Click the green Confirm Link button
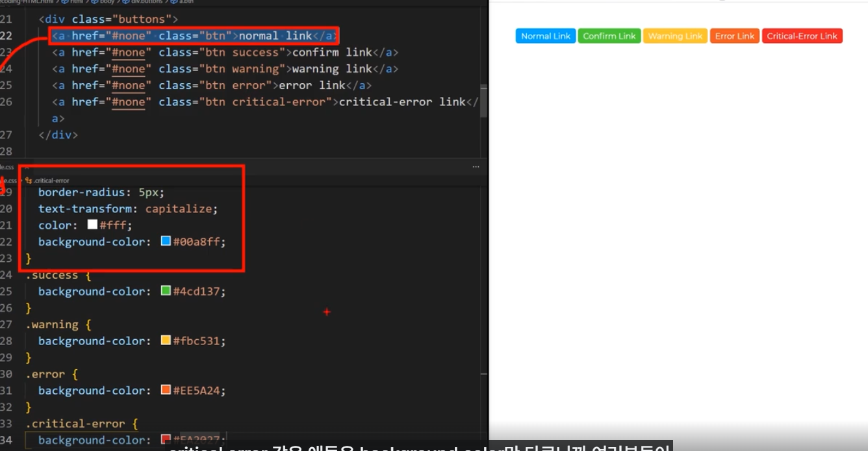 tap(609, 36)
